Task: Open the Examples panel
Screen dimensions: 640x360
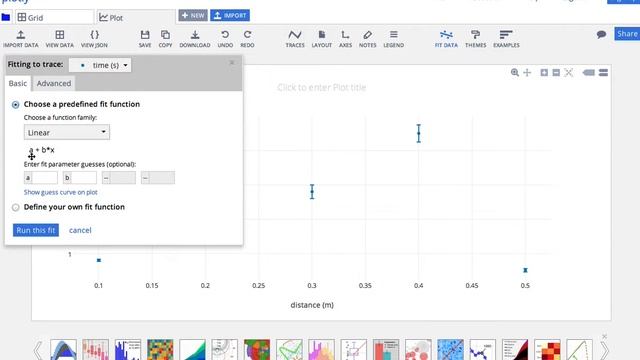Action: tap(506, 39)
